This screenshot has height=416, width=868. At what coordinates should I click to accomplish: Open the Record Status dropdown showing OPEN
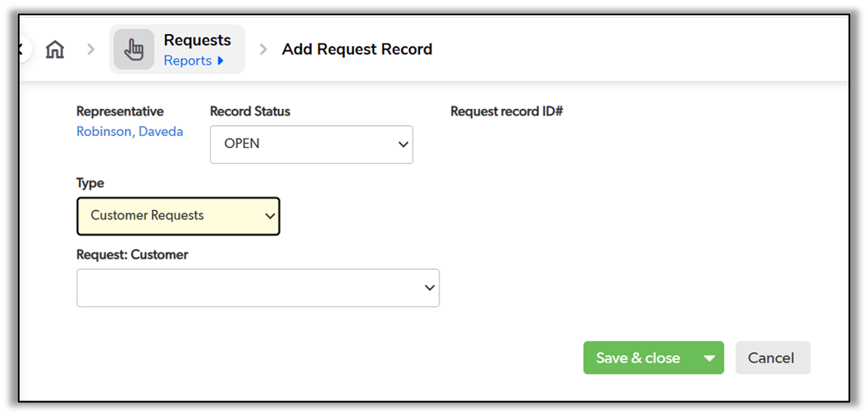(311, 144)
